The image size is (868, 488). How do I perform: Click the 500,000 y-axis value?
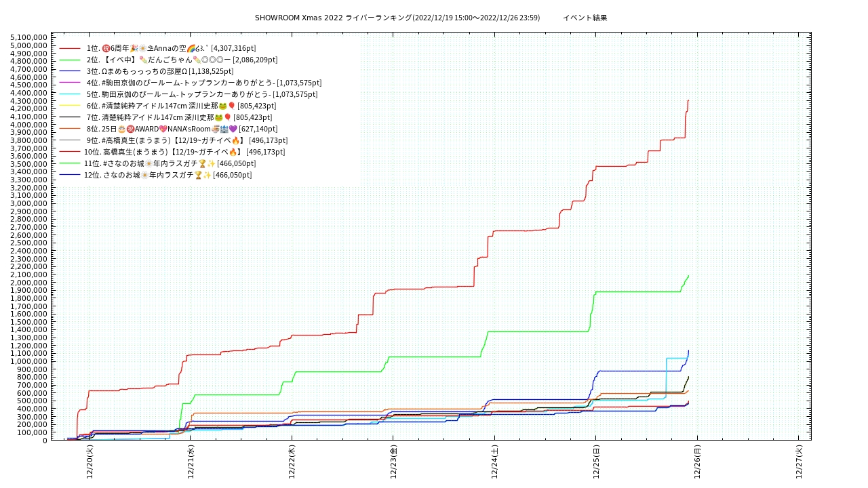[33, 401]
